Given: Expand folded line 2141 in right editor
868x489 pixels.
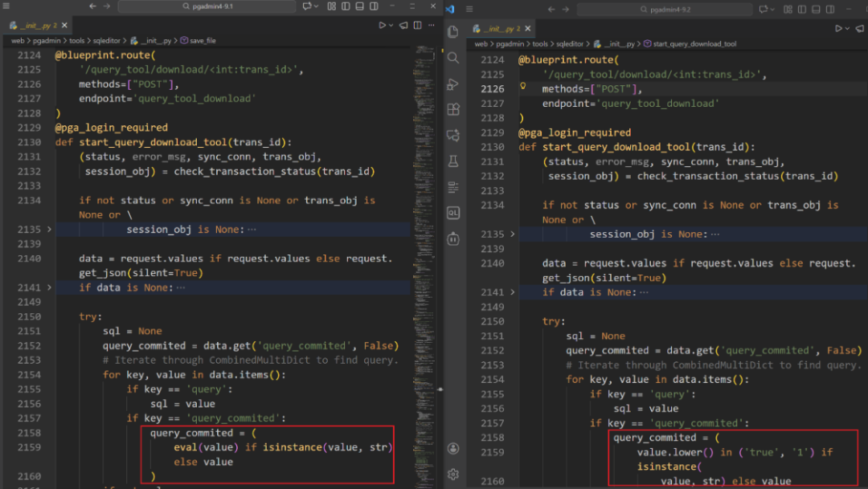Looking at the screenshot, I should click(x=513, y=292).
